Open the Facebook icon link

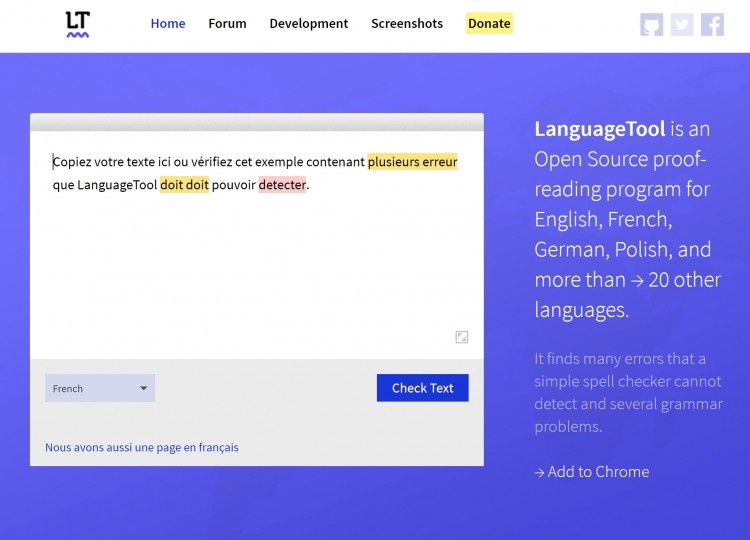(x=712, y=24)
